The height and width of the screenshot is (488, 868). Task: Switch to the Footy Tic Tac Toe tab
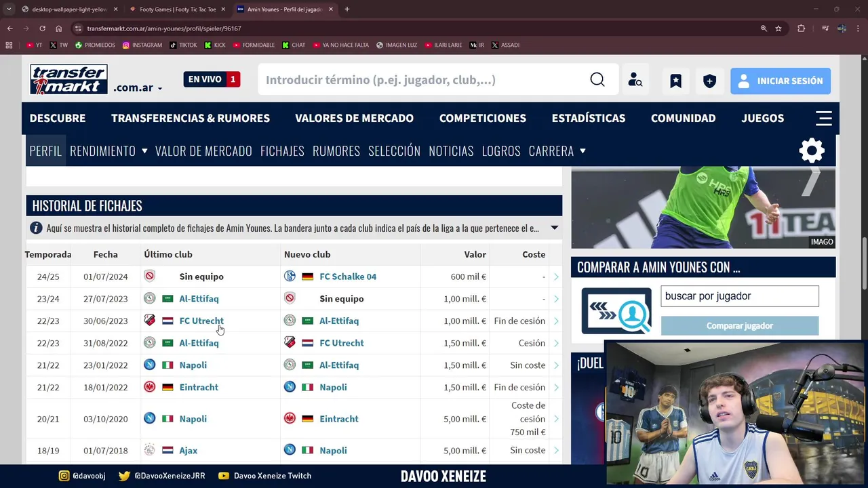tap(178, 9)
